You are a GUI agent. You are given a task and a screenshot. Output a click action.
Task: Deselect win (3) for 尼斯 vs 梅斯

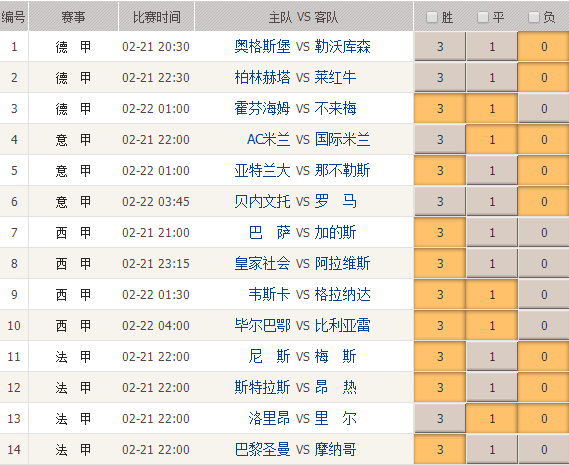[x=440, y=356]
